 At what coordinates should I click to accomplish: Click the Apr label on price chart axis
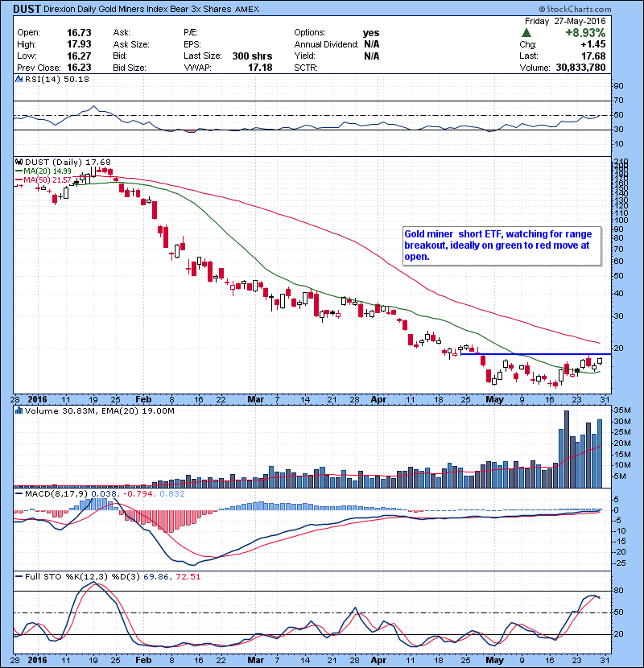pyautogui.click(x=378, y=399)
